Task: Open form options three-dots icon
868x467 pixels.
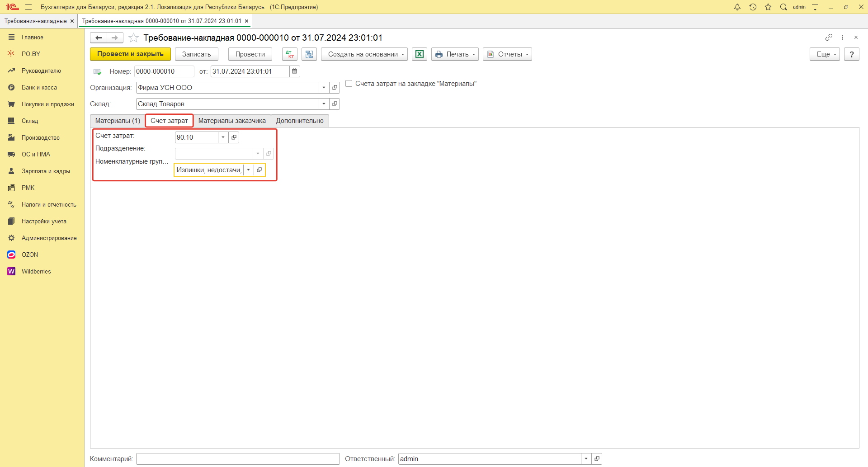Action: point(842,37)
